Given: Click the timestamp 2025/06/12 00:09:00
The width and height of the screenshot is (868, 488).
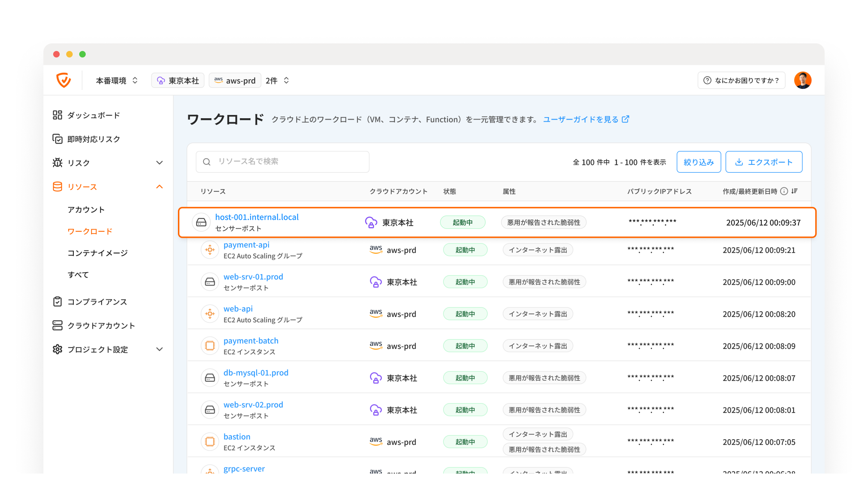Looking at the screenshot, I should [x=759, y=282].
